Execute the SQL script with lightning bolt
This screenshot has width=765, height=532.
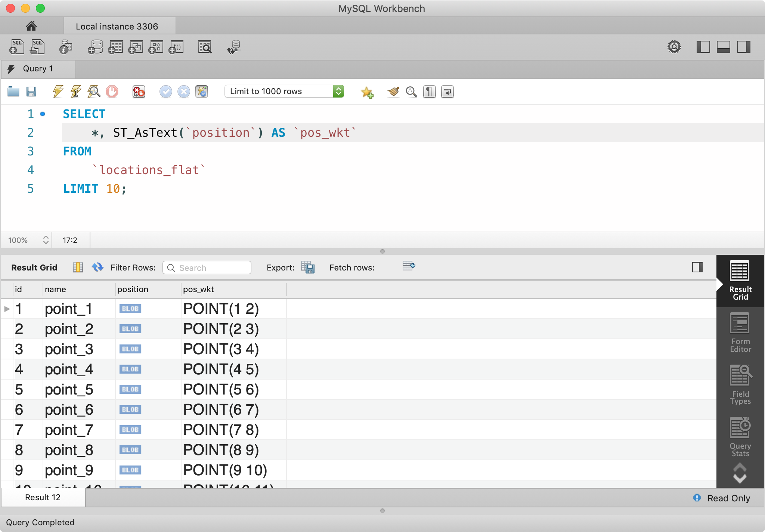pos(58,92)
